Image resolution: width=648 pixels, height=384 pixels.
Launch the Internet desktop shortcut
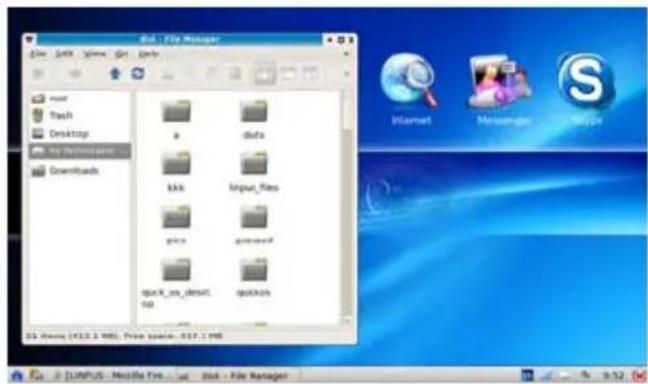pyautogui.click(x=411, y=89)
